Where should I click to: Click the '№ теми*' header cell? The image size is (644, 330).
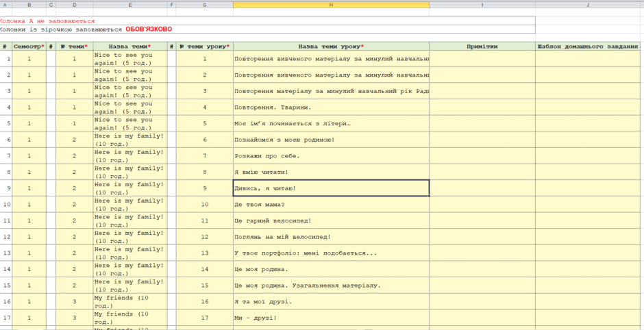(75, 47)
